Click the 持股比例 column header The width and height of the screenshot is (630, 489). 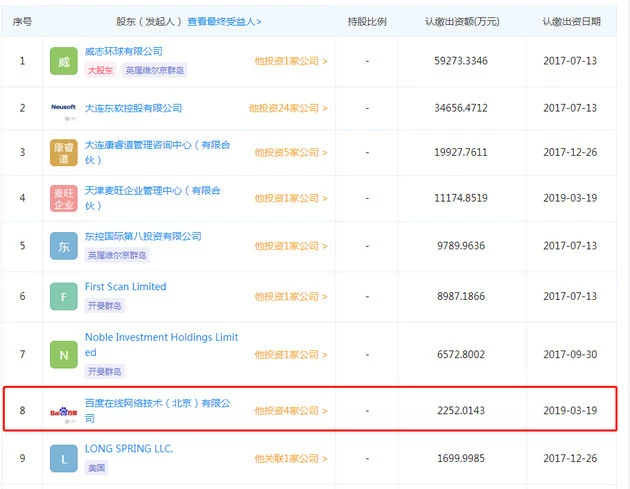click(x=367, y=22)
